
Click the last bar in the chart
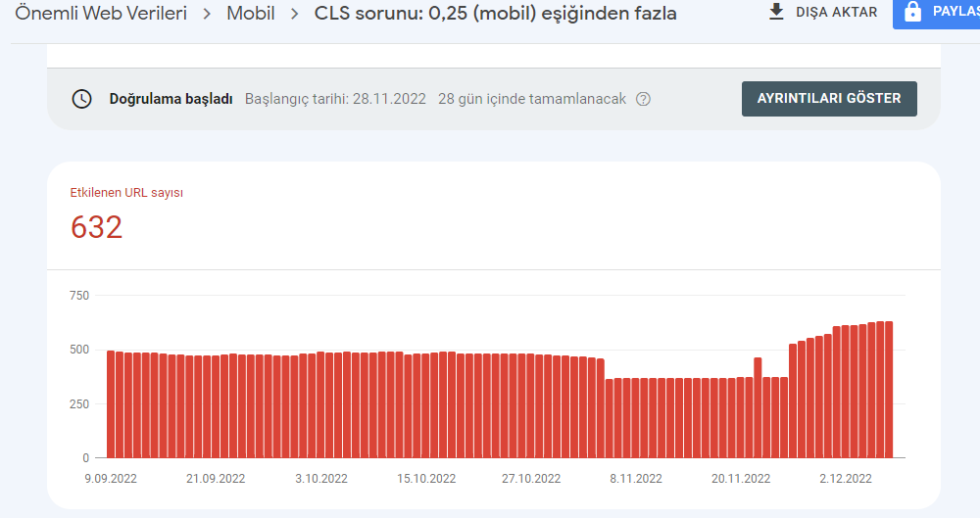(889, 390)
